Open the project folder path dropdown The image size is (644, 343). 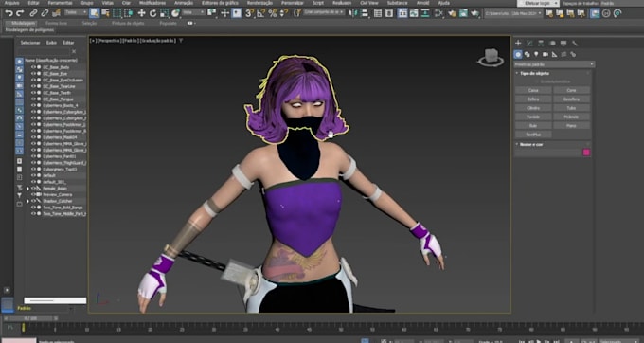click(513, 13)
